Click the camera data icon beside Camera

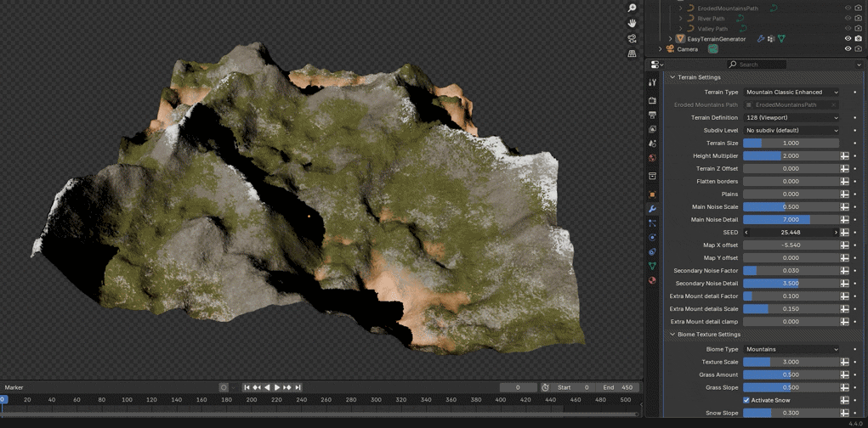coord(713,49)
